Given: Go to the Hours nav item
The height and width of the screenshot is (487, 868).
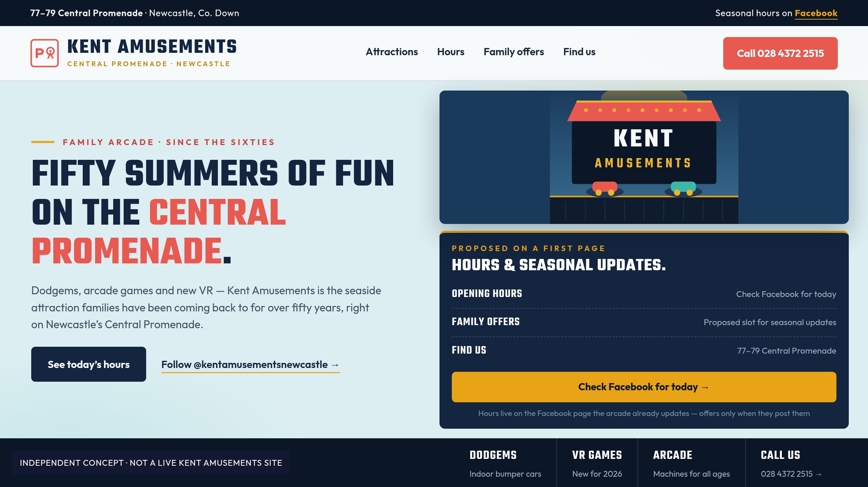Looking at the screenshot, I should point(450,52).
